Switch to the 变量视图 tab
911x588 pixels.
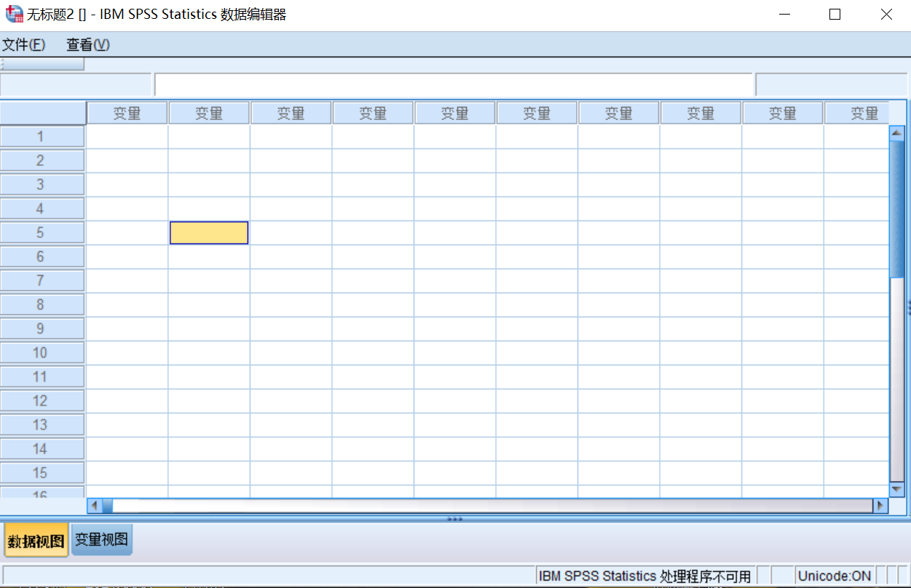tap(100, 539)
